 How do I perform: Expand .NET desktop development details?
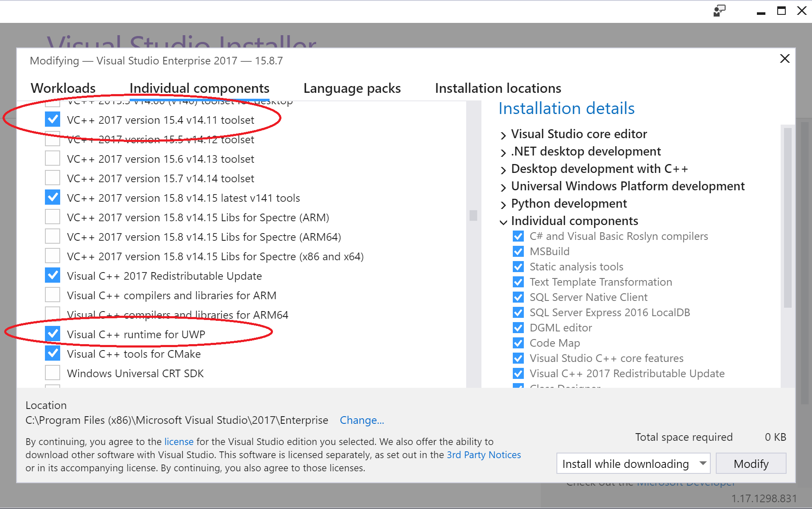coord(503,153)
